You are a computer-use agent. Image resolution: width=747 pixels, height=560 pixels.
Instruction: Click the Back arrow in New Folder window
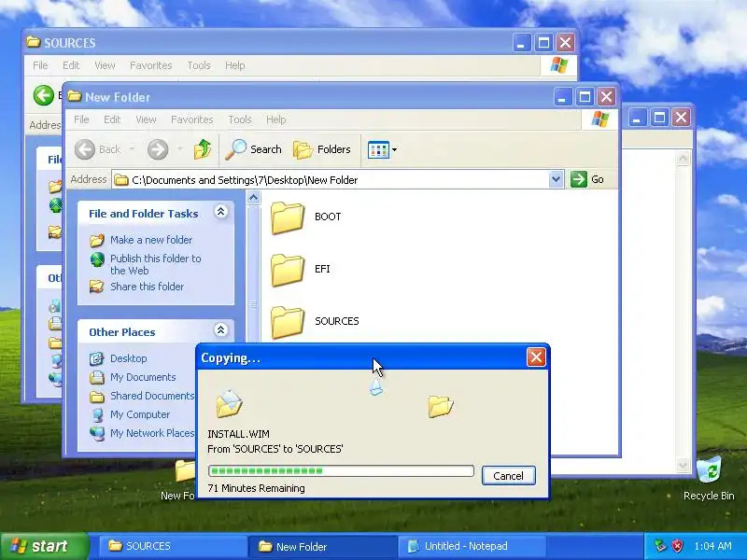coord(85,149)
